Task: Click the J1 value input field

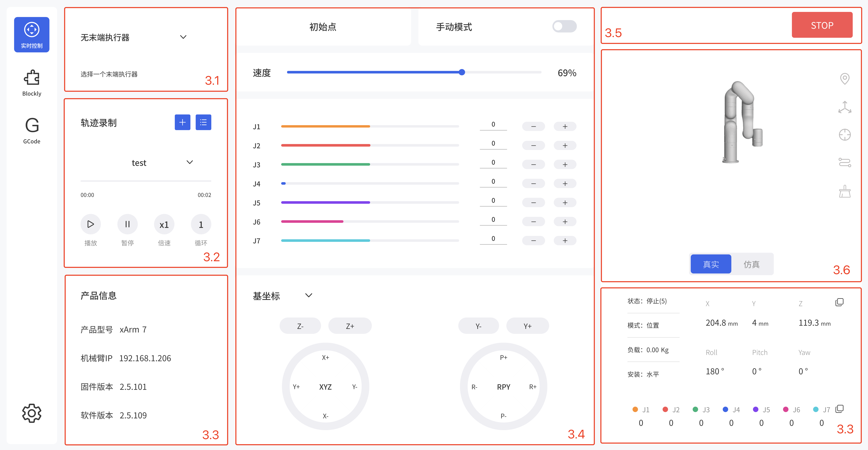Action: [493, 124]
